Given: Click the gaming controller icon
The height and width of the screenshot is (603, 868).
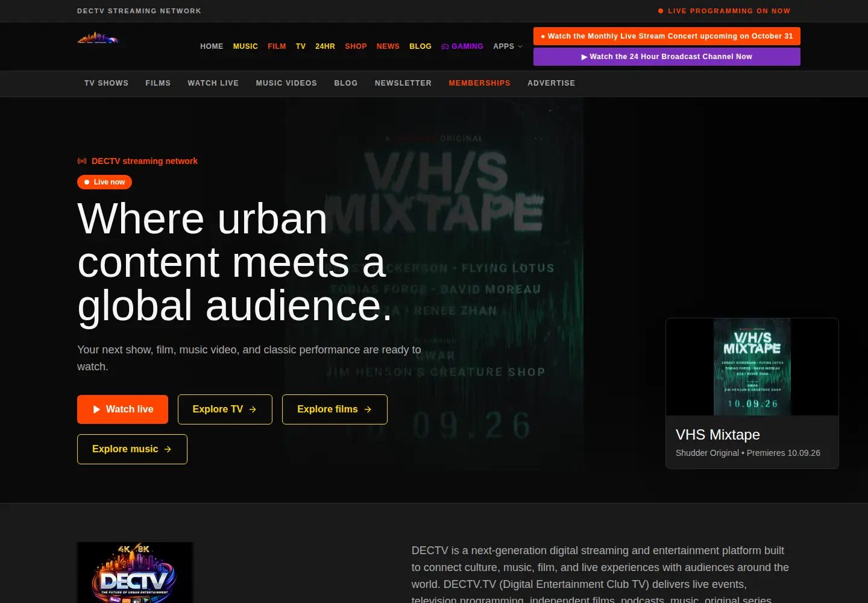Looking at the screenshot, I should pos(445,46).
